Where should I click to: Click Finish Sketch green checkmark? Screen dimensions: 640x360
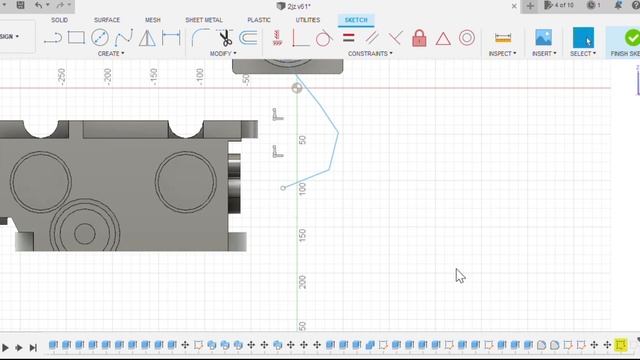632,38
